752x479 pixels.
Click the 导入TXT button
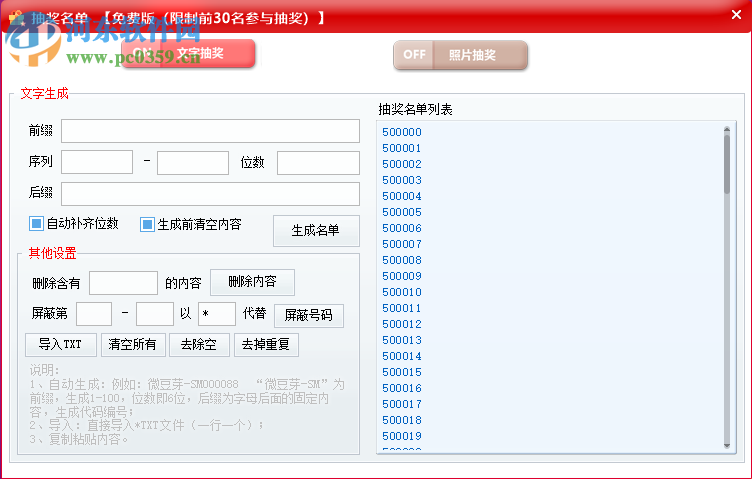[61, 345]
